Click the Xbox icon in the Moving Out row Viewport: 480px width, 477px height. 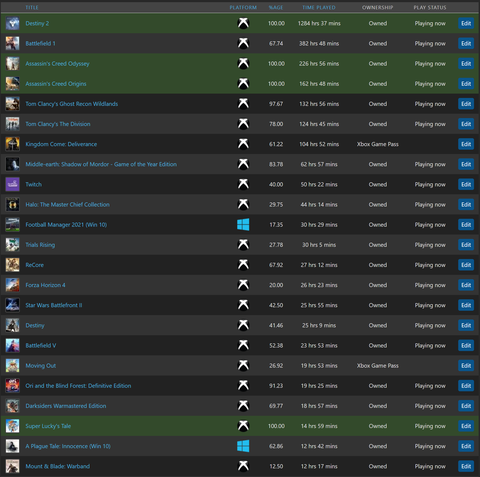(x=243, y=366)
